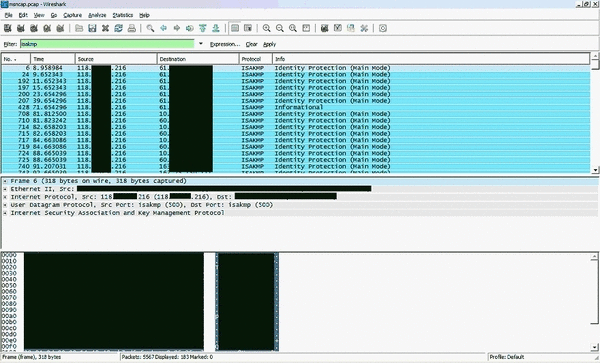The height and width of the screenshot is (363, 600).
Task: Expand the Frame 6 tree node
Action: coord(5,181)
